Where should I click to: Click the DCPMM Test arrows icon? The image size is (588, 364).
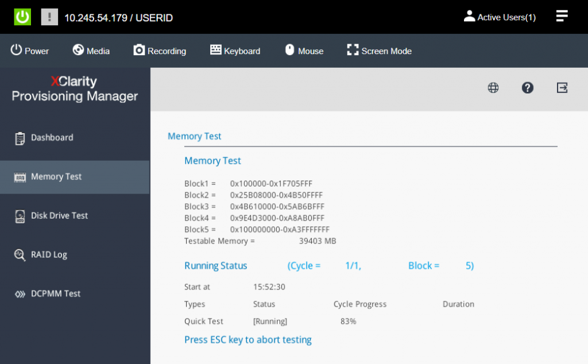click(20, 294)
